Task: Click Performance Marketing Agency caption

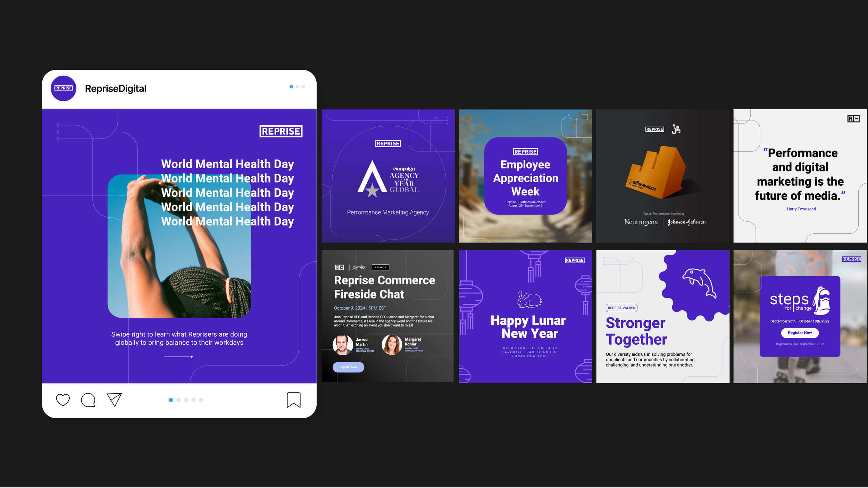Action: point(388,212)
